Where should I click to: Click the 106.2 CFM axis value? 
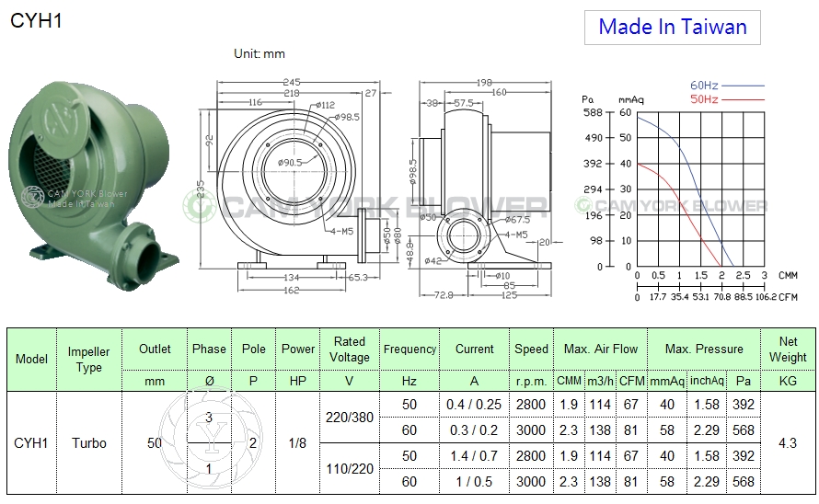pyautogui.click(x=766, y=297)
